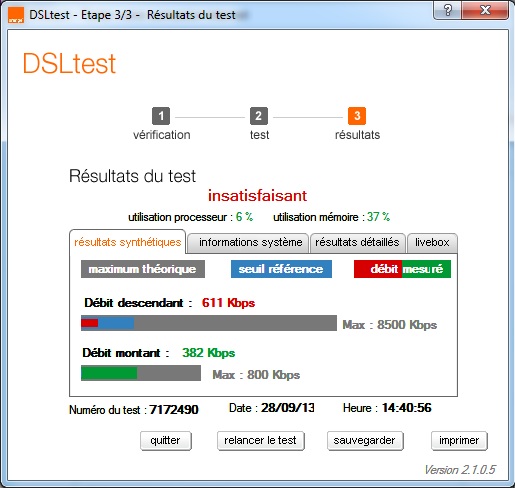Close the DSLtest window
The height and width of the screenshot is (488, 515).
(x=485, y=10)
